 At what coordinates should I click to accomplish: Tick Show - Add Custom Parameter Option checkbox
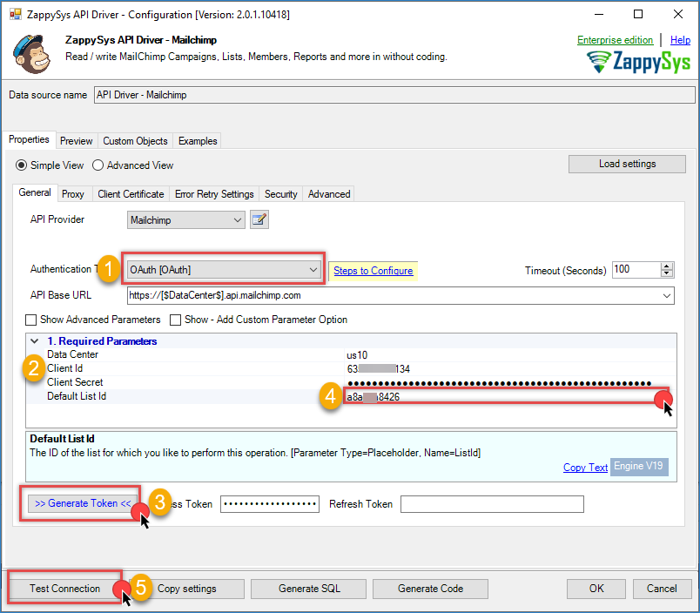click(176, 320)
